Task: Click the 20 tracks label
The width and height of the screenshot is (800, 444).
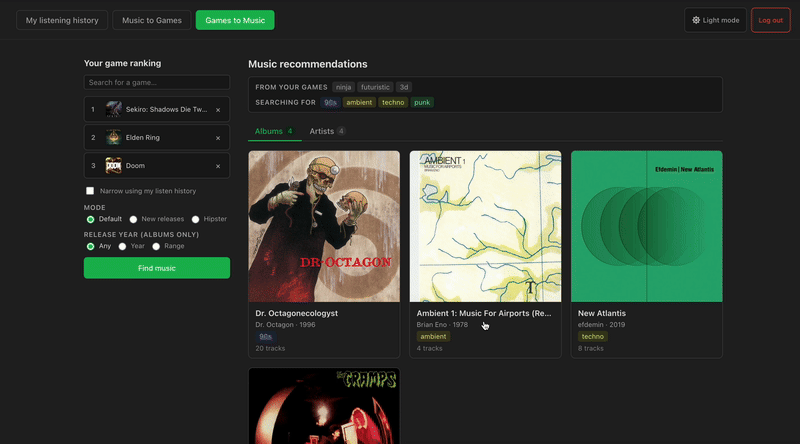Action: coord(270,349)
